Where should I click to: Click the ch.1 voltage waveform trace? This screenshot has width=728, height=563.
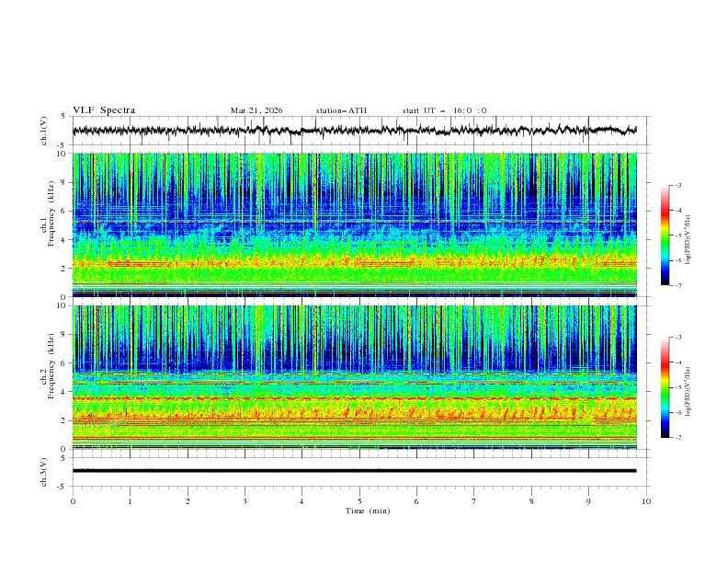[x=354, y=131]
